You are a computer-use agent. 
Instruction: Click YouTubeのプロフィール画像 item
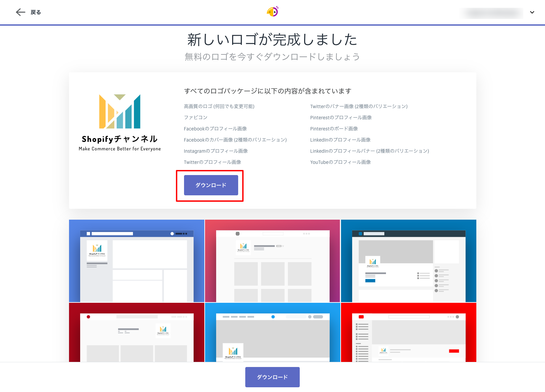(341, 162)
